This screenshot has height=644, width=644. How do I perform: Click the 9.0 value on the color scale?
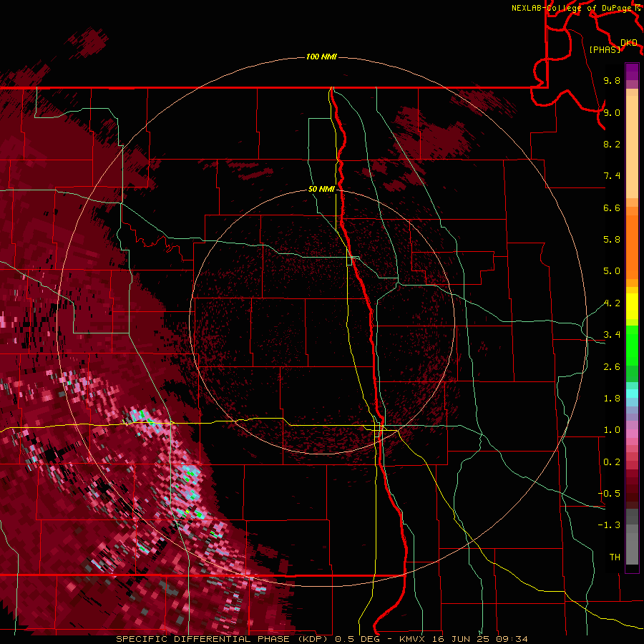tap(612, 112)
